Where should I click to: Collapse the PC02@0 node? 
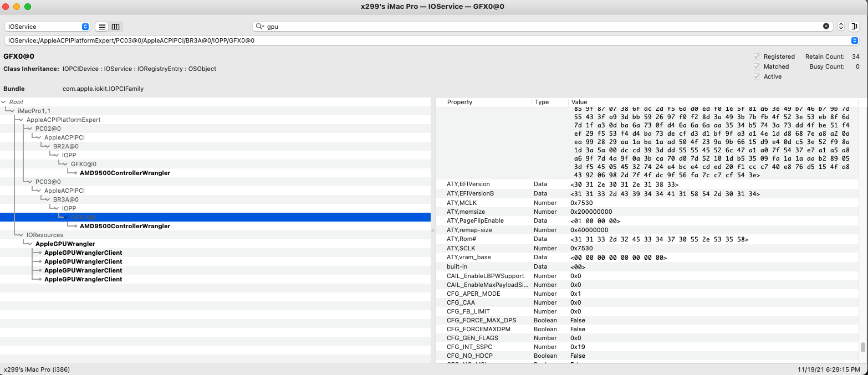(31, 129)
